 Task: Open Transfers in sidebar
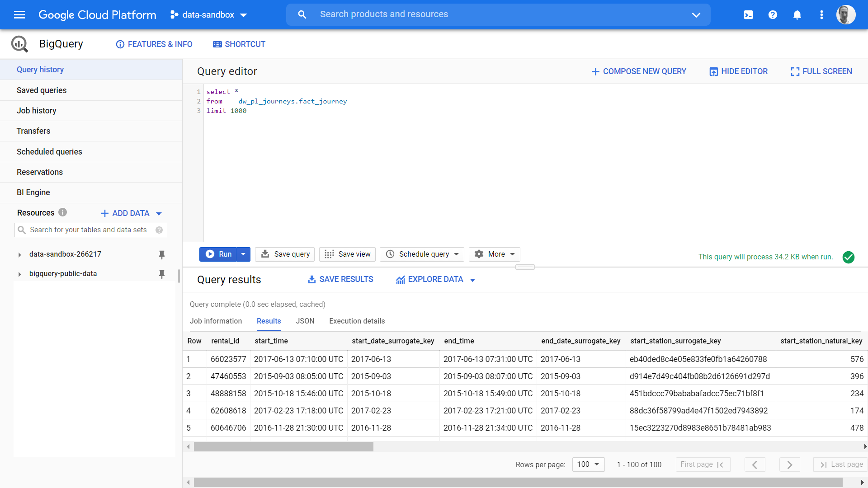pos(91,131)
